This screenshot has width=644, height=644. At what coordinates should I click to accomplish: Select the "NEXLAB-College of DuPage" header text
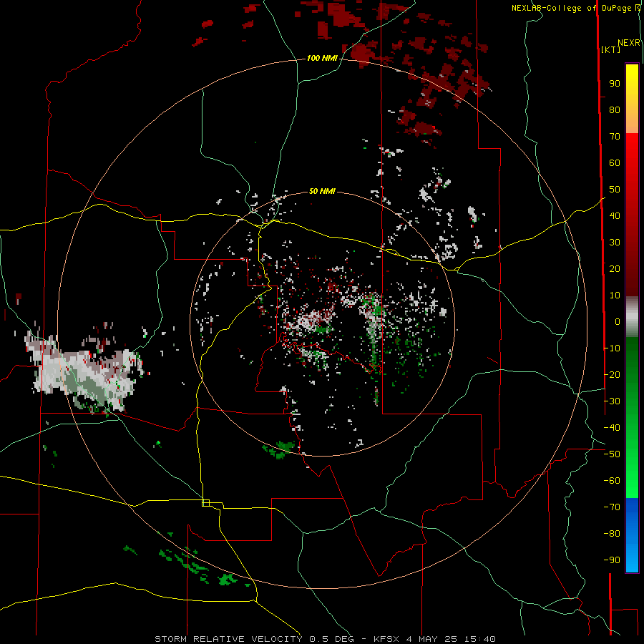pos(571,8)
